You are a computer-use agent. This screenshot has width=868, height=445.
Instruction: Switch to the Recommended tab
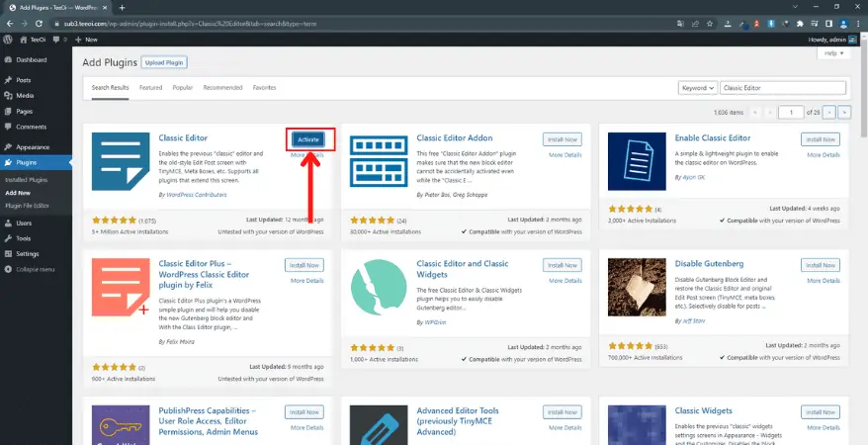click(x=222, y=87)
